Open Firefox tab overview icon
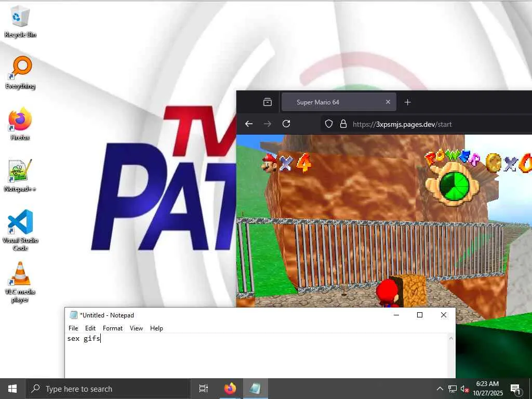Viewport: 532px width, 399px height. point(268,102)
